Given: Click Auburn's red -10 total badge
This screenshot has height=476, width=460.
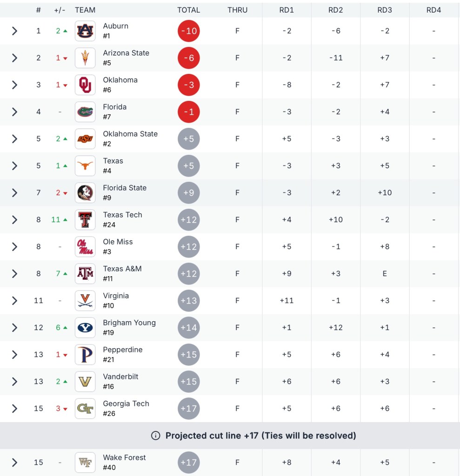Looking at the screenshot, I should (188, 31).
